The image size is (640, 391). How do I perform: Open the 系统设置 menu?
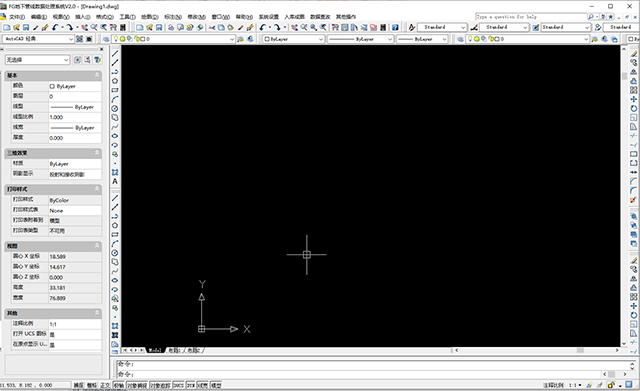269,17
